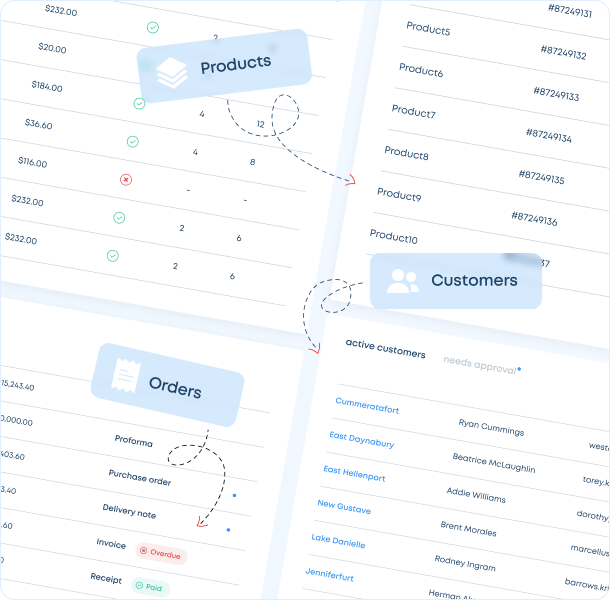
Task: Click the green check in the $184.00 row
Action: (139, 104)
